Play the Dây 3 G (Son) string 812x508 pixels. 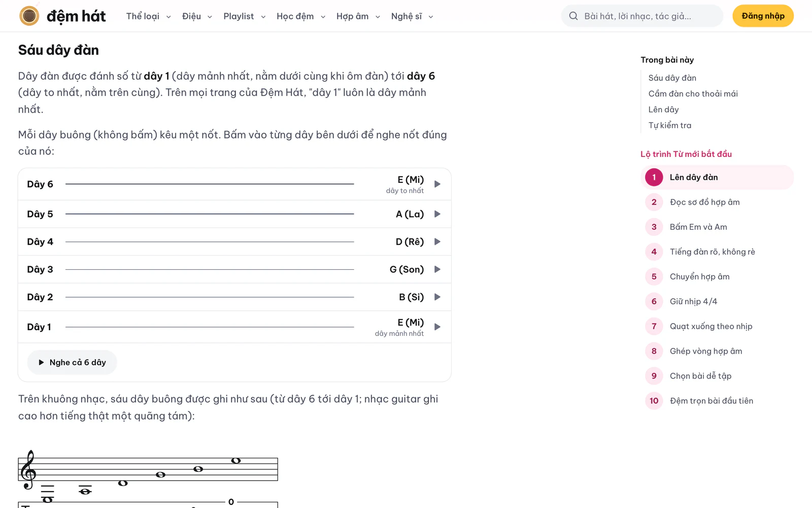tap(234, 269)
